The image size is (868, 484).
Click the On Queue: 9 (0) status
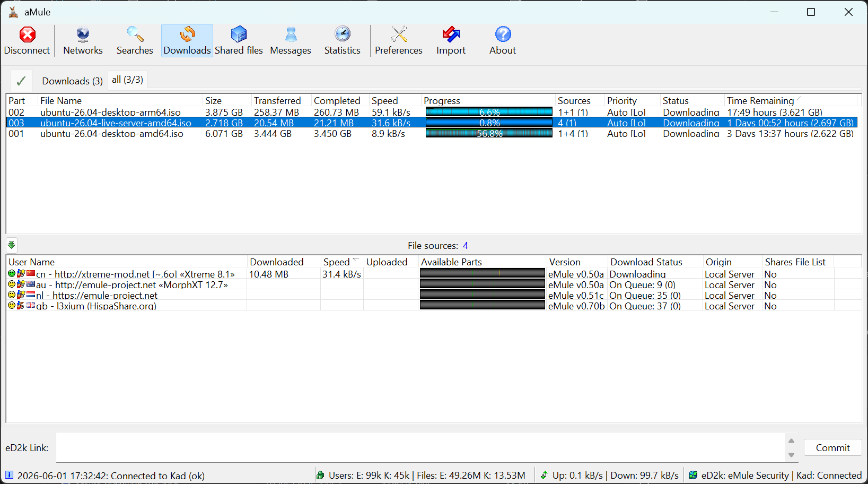point(643,284)
